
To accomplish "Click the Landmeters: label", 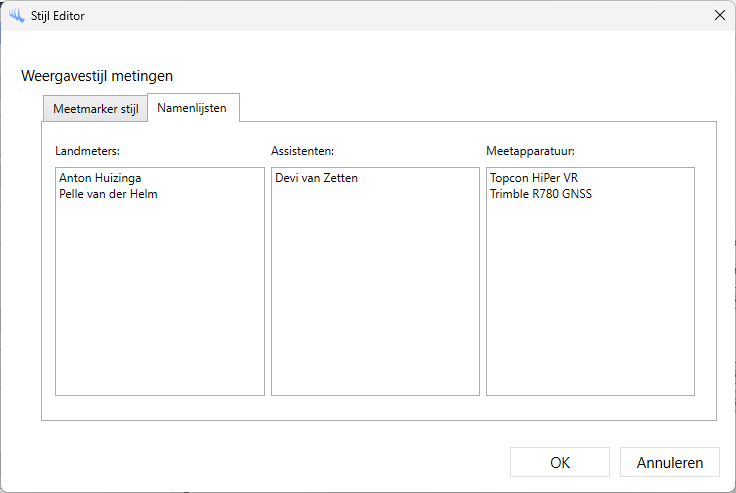I will tap(88, 151).
